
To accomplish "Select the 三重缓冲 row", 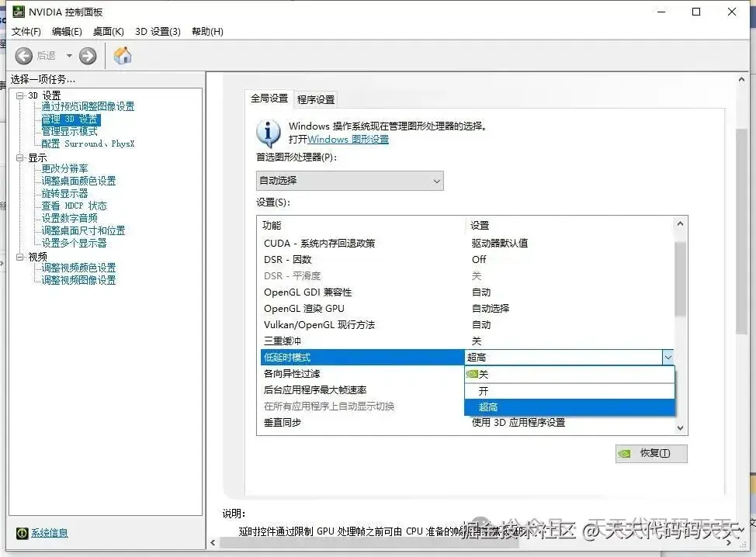I will coord(468,341).
